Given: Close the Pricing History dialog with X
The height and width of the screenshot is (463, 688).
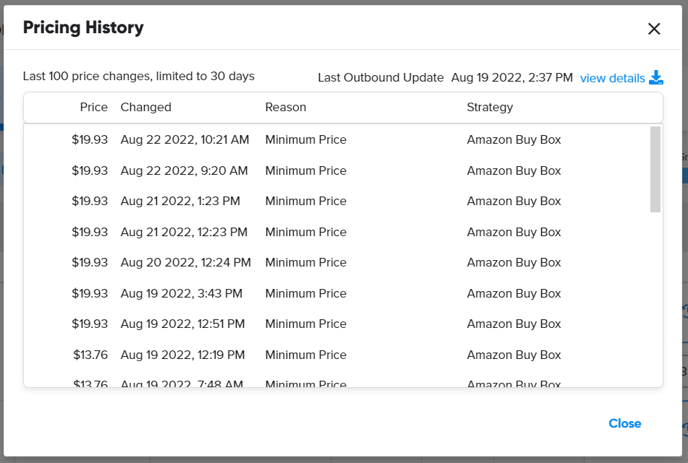Looking at the screenshot, I should [x=654, y=29].
